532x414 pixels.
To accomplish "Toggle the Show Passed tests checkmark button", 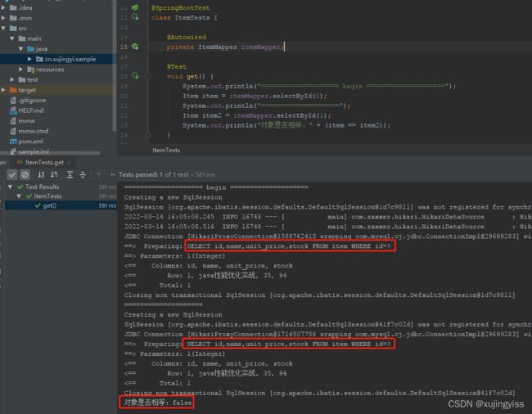I will coord(12,174).
